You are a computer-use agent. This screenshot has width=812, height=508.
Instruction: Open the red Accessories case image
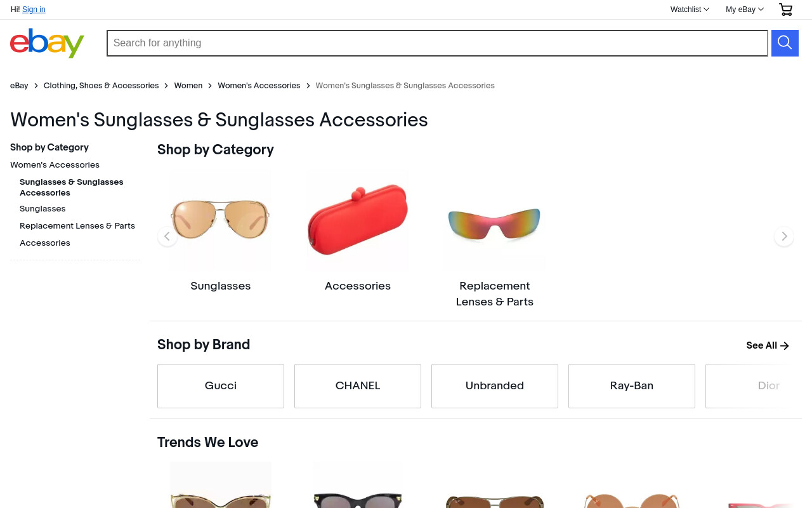pos(358,220)
